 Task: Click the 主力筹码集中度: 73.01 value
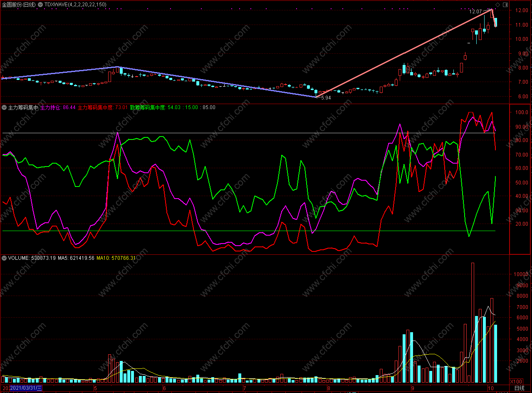[x=103, y=107]
